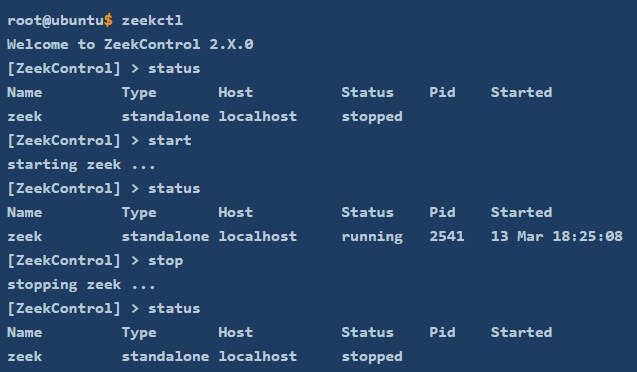
Task: Click the timestamp 13 Mar 18:25:08
Action: click(x=557, y=236)
